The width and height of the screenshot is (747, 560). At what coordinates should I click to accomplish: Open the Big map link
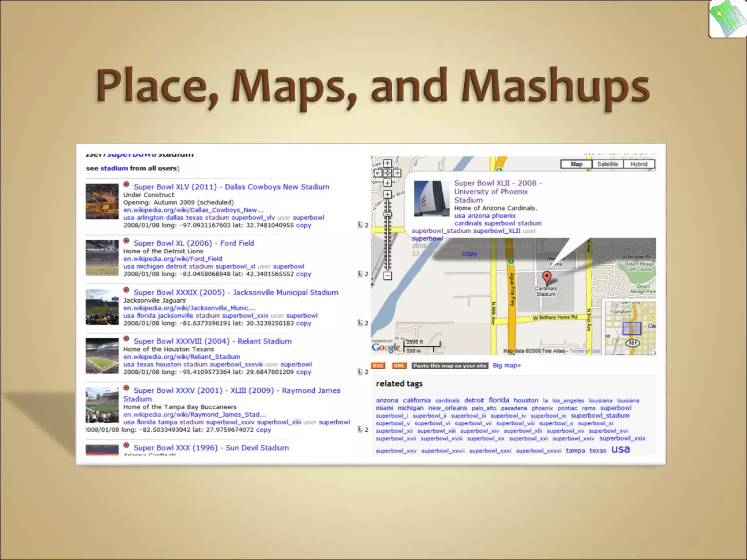(507, 365)
